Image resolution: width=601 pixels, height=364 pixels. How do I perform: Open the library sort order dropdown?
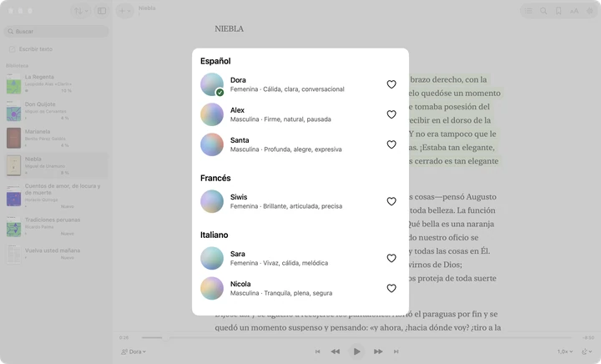81,11
